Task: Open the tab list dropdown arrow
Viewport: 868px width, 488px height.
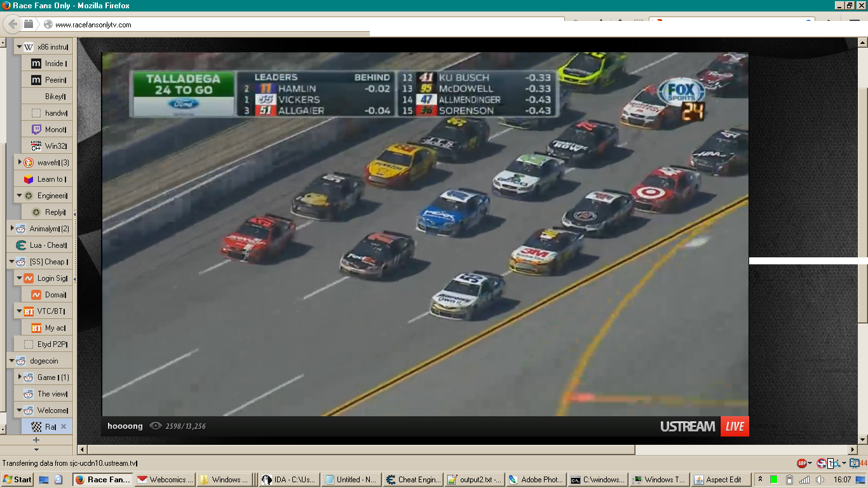Action: tap(36, 449)
